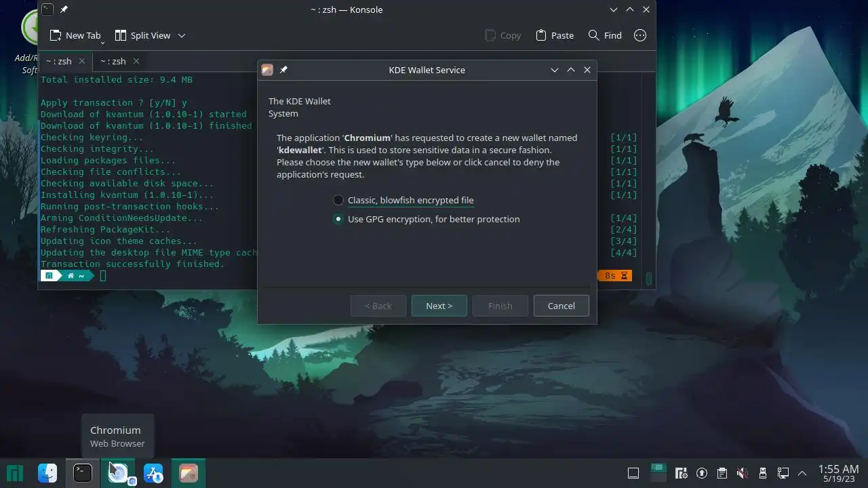This screenshot has width=868, height=488.
Task: Click KDE Wallet taskbar entry
Action: pyautogui.click(x=189, y=472)
